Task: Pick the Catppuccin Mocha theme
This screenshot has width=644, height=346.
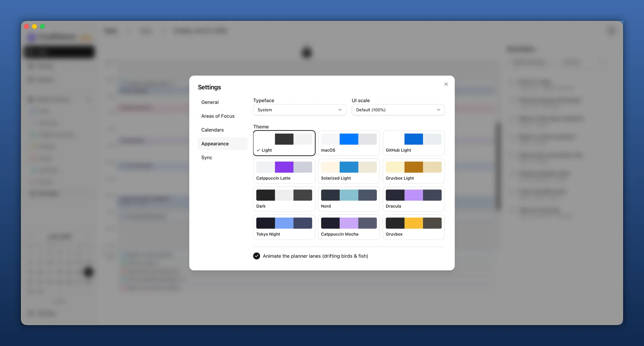Action: click(349, 227)
